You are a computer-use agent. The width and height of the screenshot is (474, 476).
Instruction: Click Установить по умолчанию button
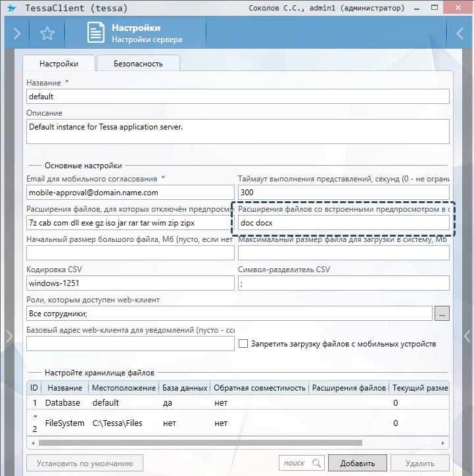pyautogui.click(x=85, y=464)
